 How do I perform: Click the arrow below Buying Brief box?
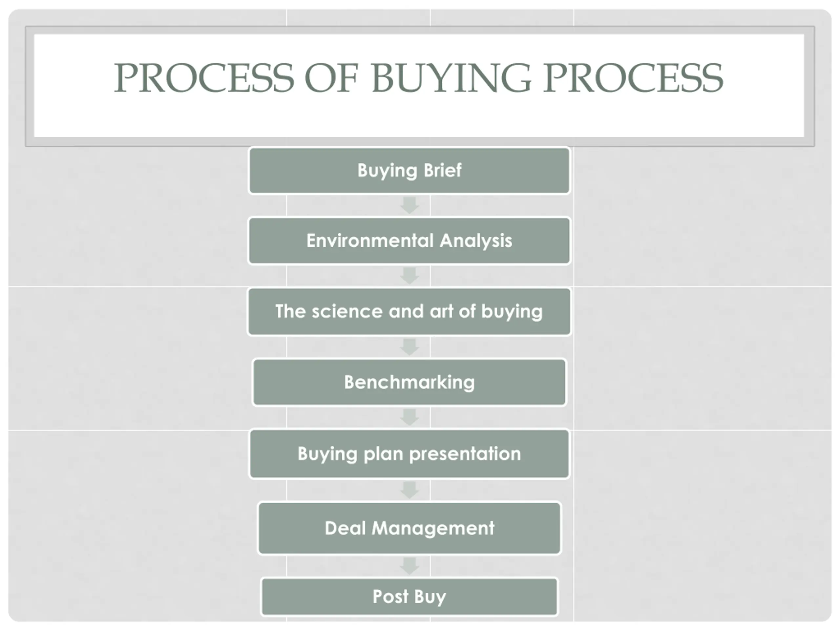pyautogui.click(x=409, y=205)
